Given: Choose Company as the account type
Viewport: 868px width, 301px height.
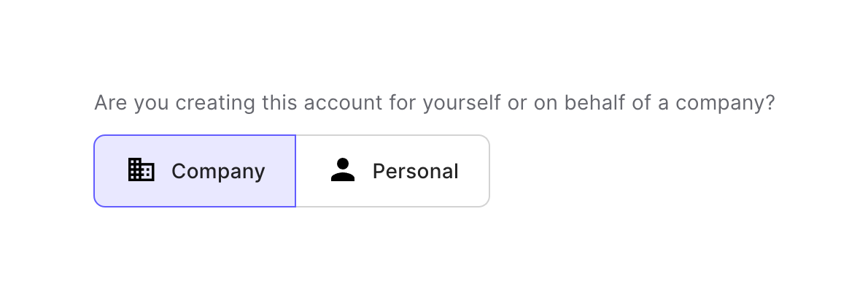Looking at the screenshot, I should [x=195, y=171].
